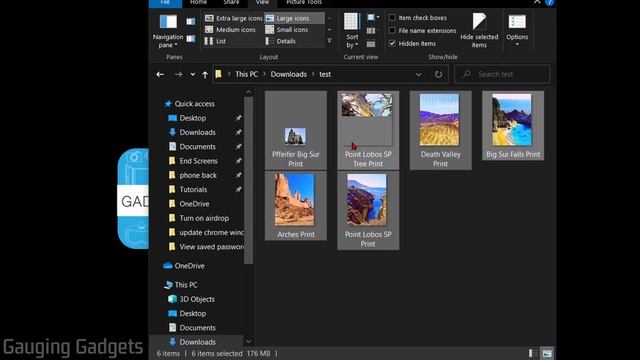Switch to Details layout

280,41
